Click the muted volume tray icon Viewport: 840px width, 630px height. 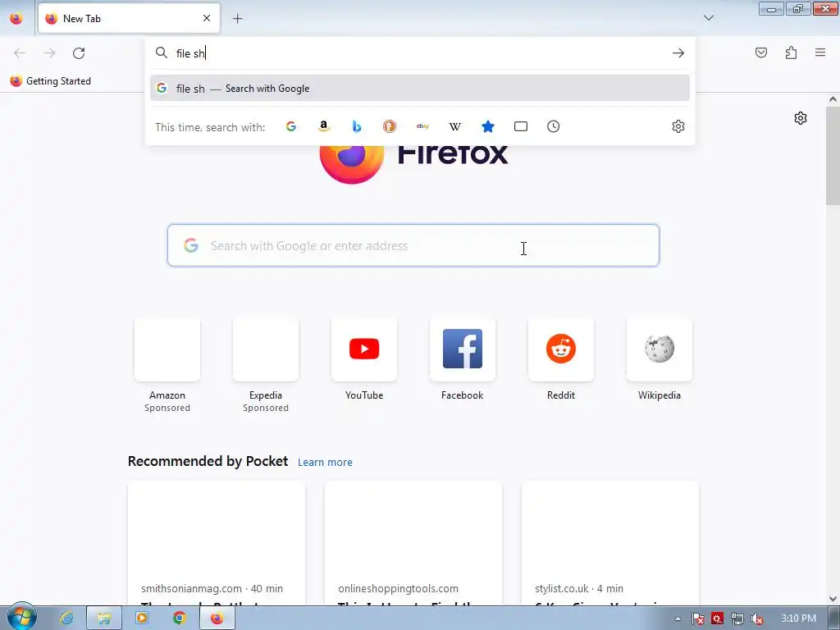point(757,619)
